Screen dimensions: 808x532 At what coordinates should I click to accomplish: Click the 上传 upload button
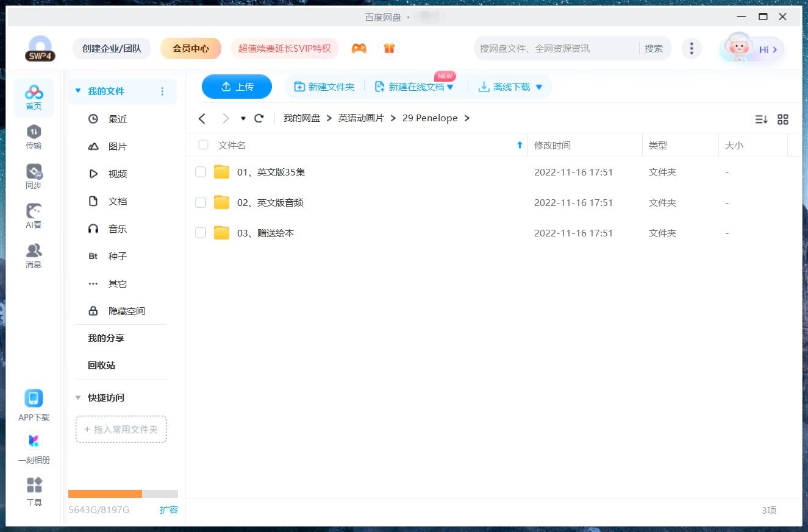point(237,87)
